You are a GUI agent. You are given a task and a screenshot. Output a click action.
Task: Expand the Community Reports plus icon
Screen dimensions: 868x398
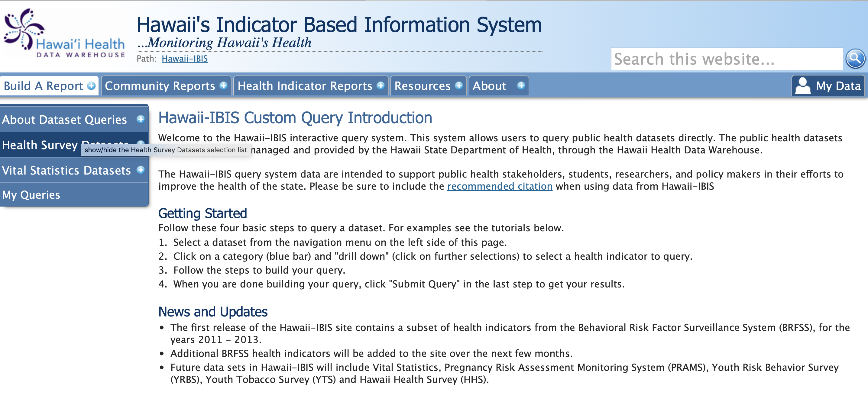tap(223, 85)
